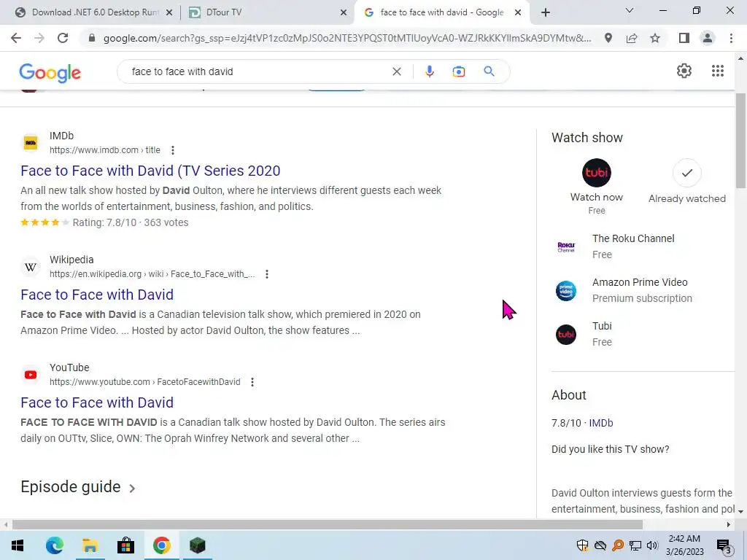Click the Roku Channel logo

[566, 246]
